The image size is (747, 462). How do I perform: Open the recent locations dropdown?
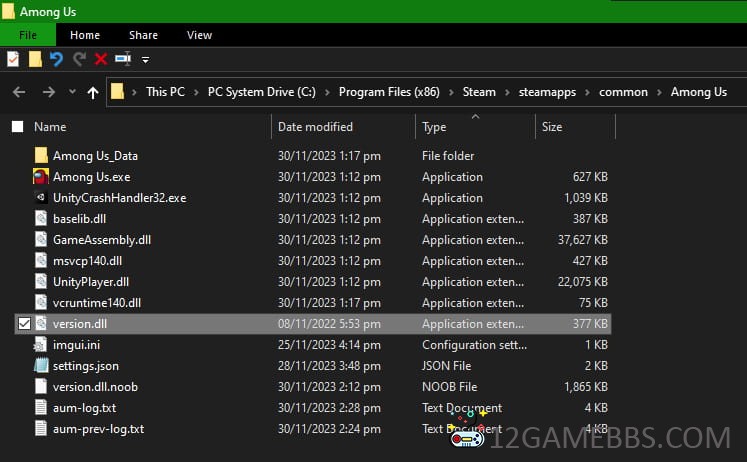(x=72, y=91)
